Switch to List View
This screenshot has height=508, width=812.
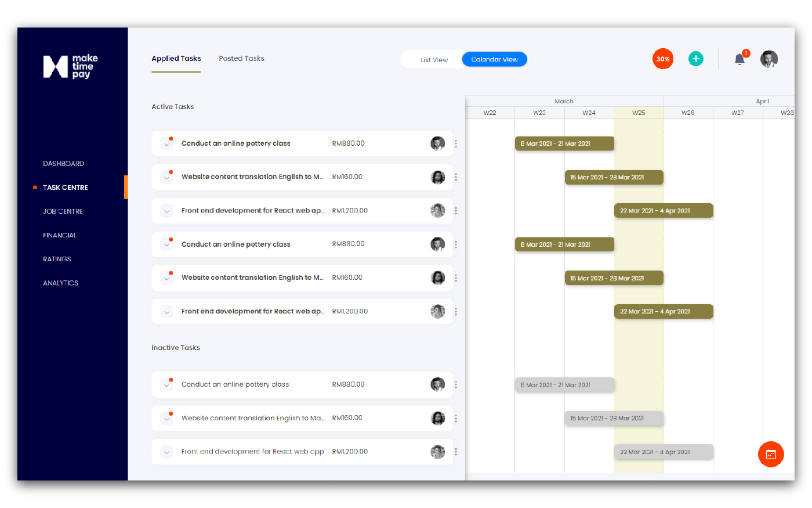(434, 60)
